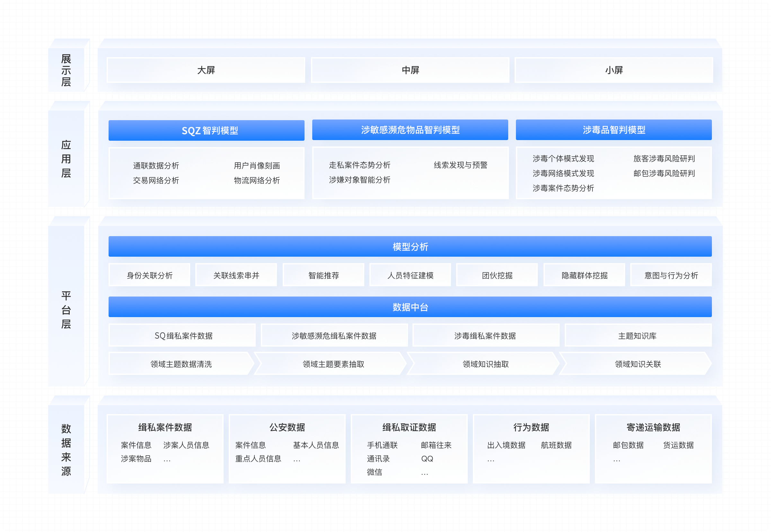This screenshot has width=771, height=532.
Task: Click the 公安数据 card title
Action: (x=287, y=427)
